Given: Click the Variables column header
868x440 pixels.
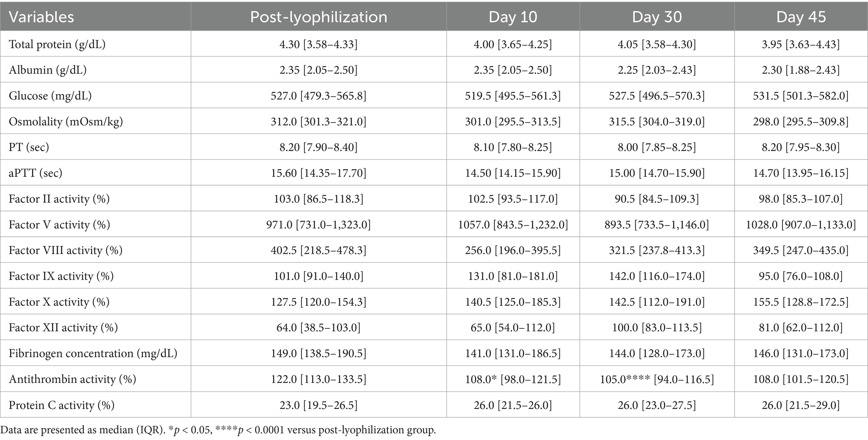Looking at the screenshot, I should (x=41, y=17).
